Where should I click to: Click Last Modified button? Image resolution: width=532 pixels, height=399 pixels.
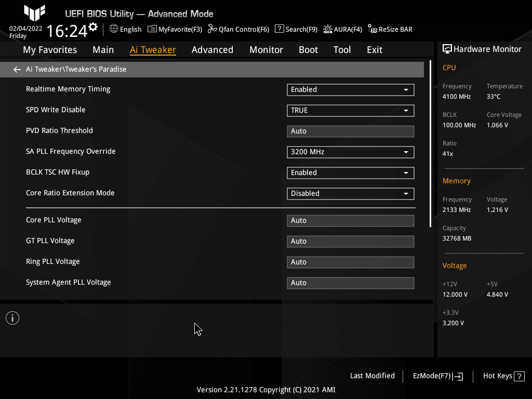coord(372,376)
